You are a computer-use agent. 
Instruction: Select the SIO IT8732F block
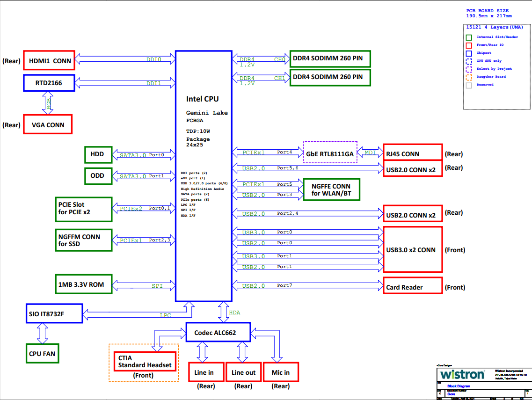[54, 313]
